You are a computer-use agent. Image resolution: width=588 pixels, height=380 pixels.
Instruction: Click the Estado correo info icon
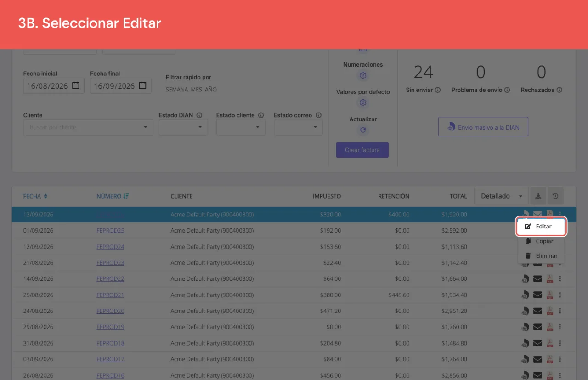pos(318,115)
